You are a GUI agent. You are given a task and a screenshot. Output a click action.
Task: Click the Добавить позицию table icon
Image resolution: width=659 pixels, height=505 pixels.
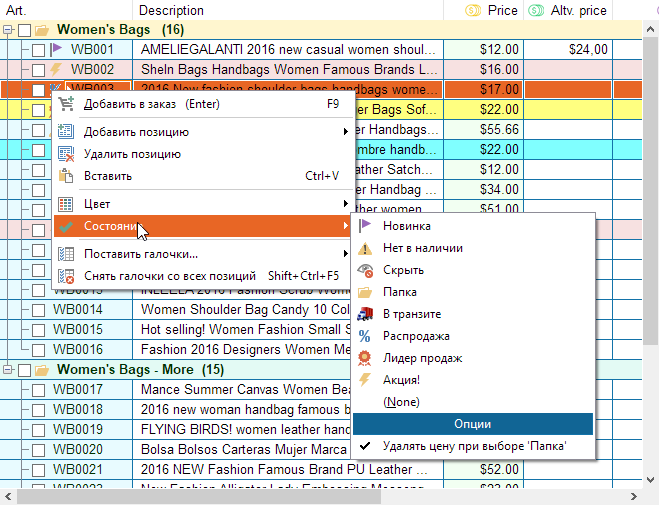point(66,132)
